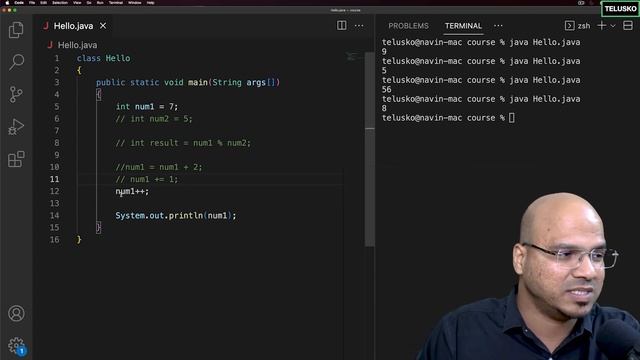The width and height of the screenshot is (640, 360).
Task: Click the editor minimap
Action: tap(353, 56)
